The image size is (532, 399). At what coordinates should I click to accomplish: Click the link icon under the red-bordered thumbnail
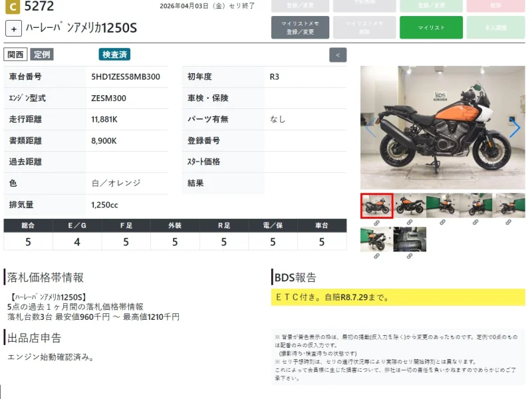(x=376, y=223)
